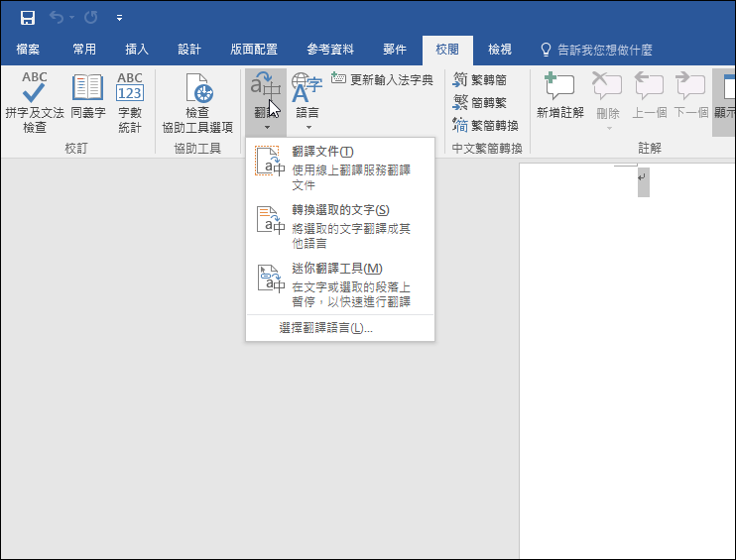Screen dimensions: 736x560
Task: Click the 翻譯 translate button
Action: tap(266, 102)
